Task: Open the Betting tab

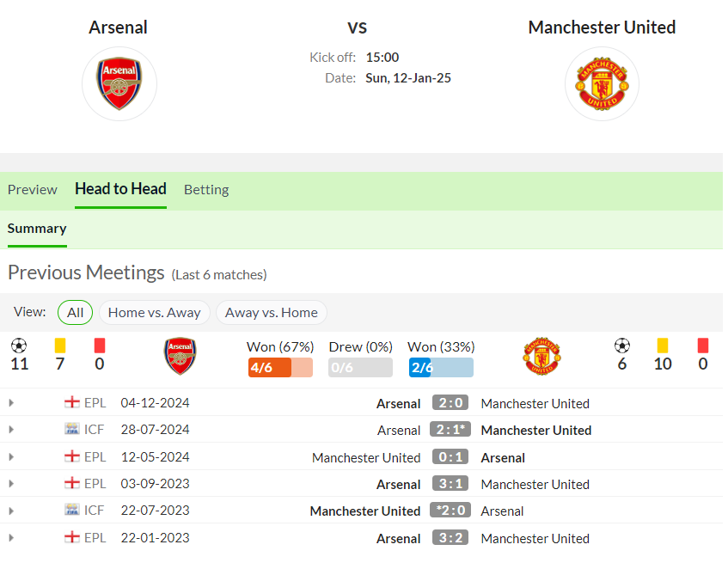Action: tap(206, 190)
